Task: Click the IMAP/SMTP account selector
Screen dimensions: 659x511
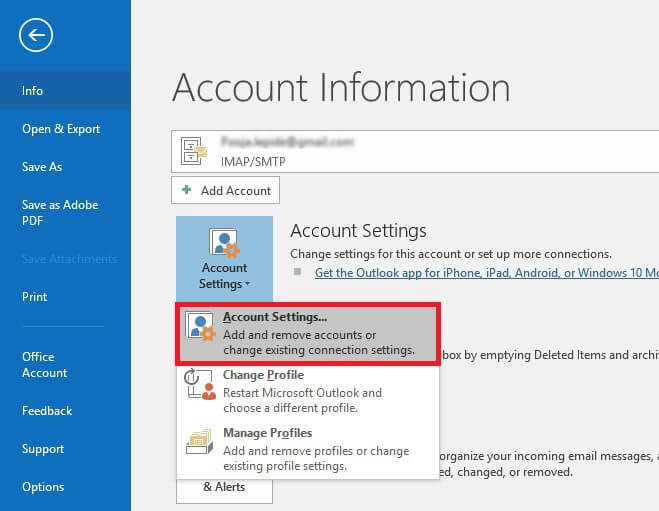Action: click(x=415, y=151)
